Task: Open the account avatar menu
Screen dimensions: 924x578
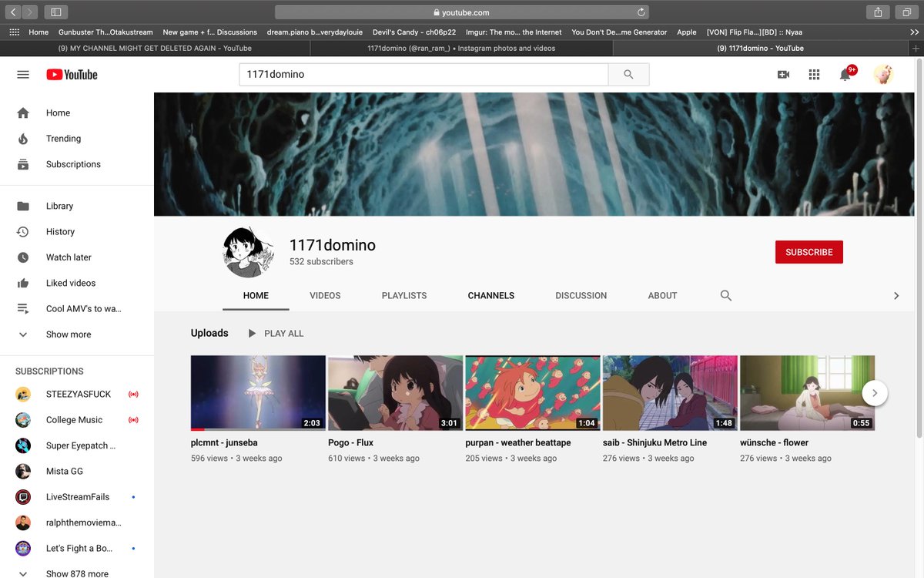Action: (883, 75)
